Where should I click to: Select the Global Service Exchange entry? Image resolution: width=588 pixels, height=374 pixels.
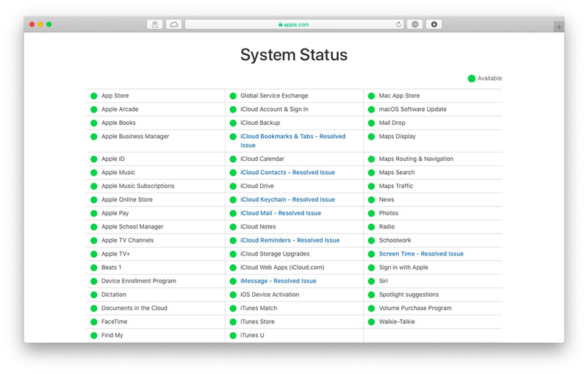click(274, 96)
